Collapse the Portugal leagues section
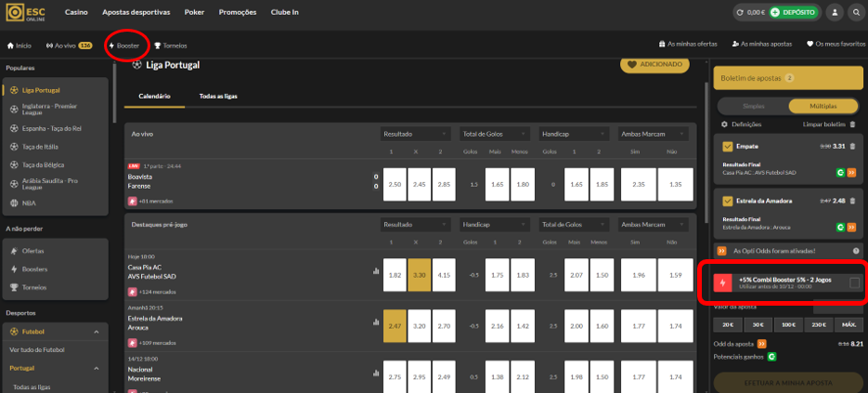This screenshot has height=393, width=868. point(97,368)
